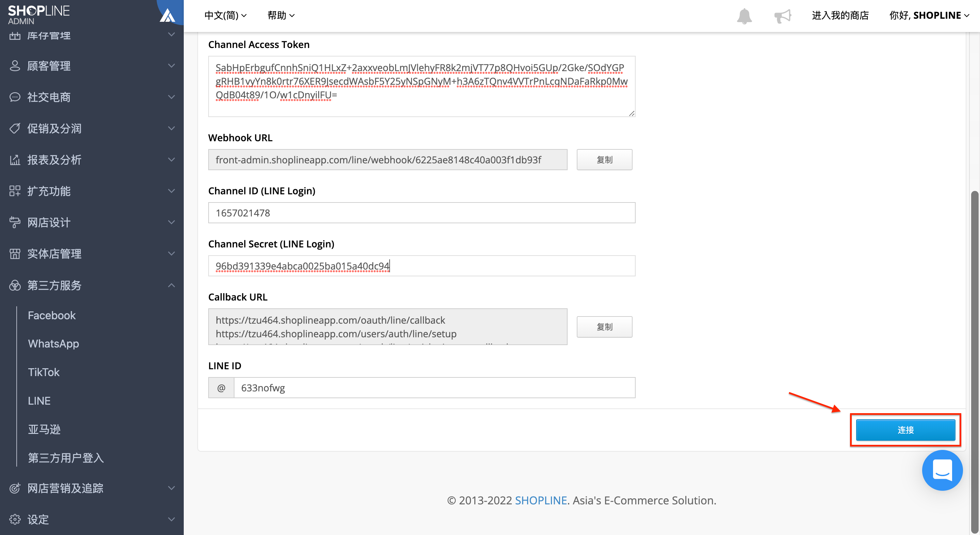The image size is (980, 535).
Task: Click the Callback URL text box
Action: click(388, 327)
